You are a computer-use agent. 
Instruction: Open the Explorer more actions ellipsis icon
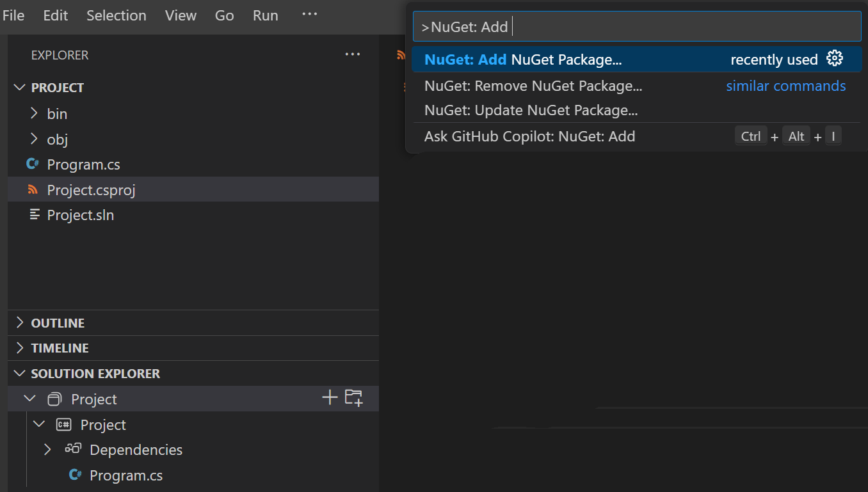352,54
